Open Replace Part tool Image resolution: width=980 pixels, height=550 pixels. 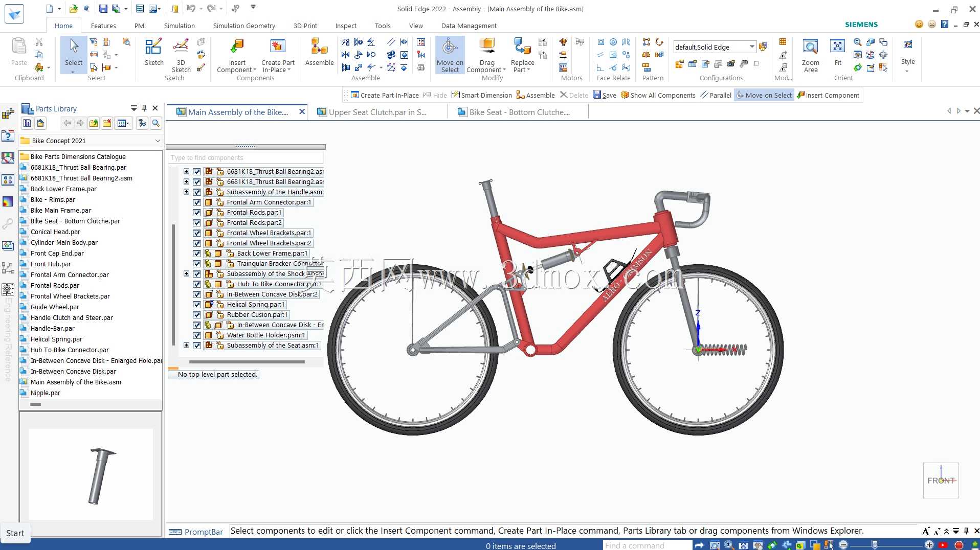(522, 55)
